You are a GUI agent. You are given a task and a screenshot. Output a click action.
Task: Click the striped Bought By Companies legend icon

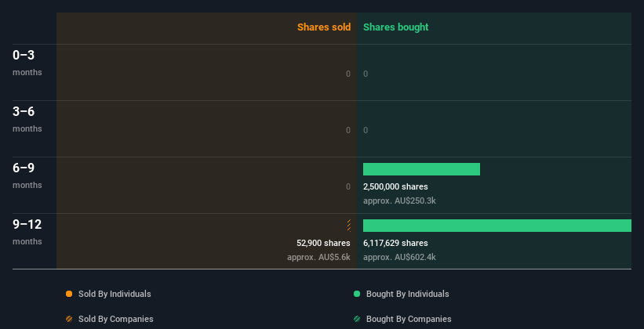coord(357,319)
